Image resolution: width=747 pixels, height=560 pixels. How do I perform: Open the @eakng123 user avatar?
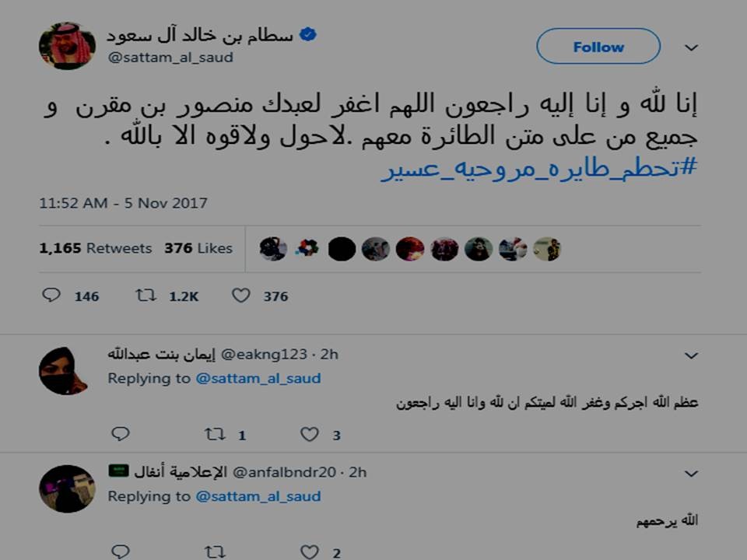point(63,370)
